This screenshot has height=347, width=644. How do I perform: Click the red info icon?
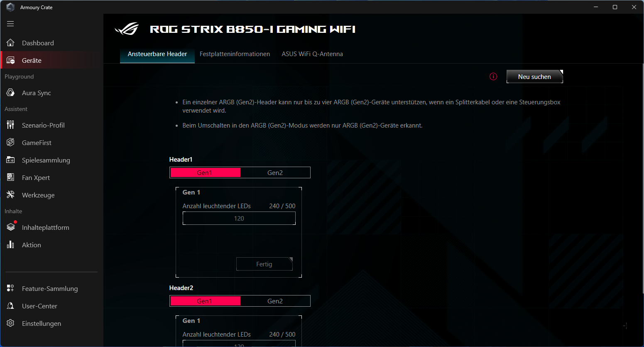493,76
